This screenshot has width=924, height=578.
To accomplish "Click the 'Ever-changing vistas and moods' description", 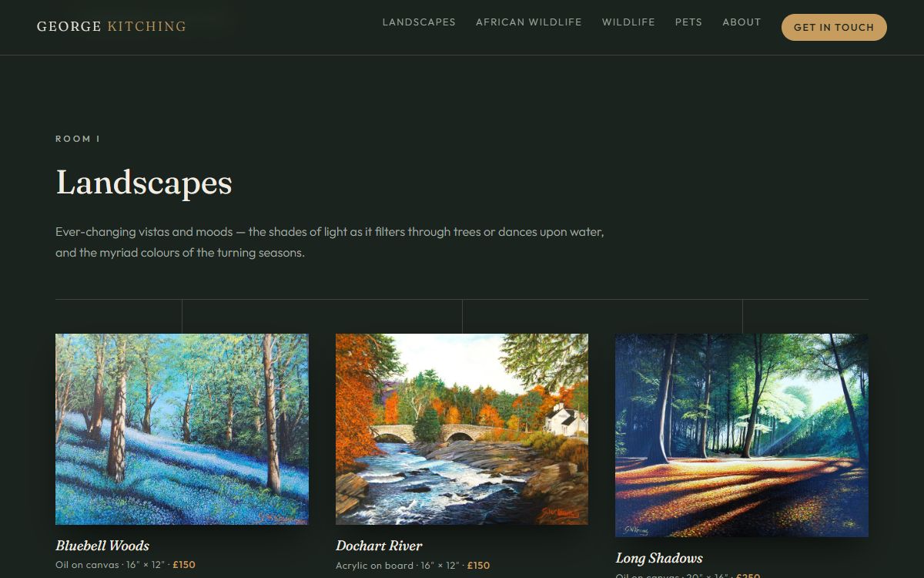I will (330, 242).
